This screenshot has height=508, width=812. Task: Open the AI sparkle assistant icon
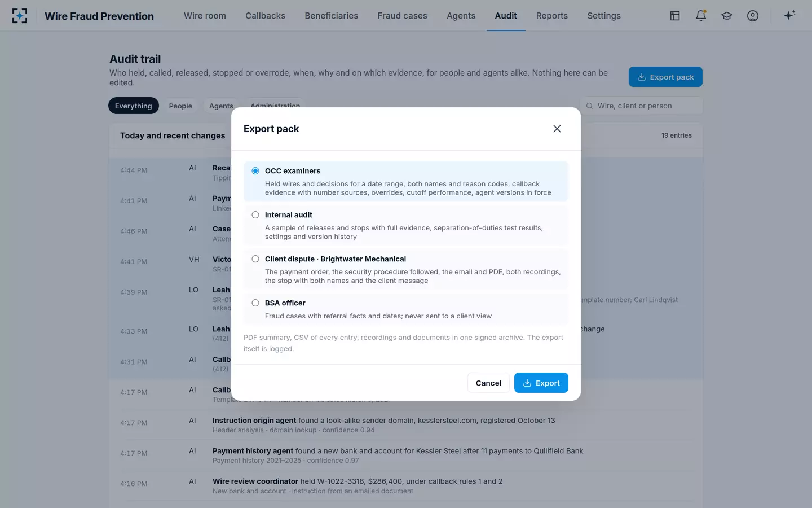(x=789, y=16)
